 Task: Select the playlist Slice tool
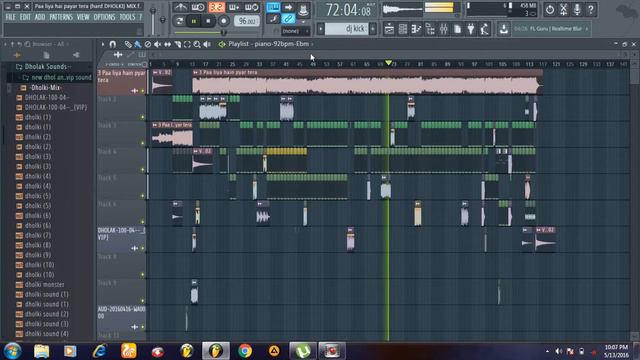pyautogui.click(x=178, y=44)
